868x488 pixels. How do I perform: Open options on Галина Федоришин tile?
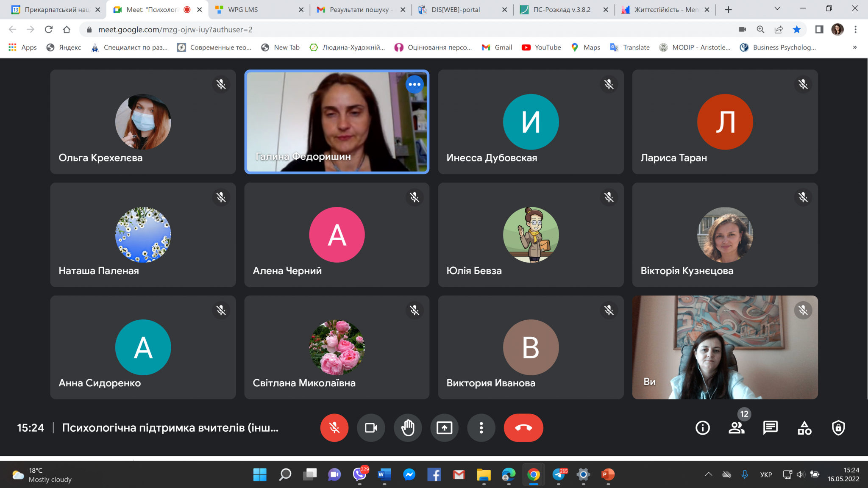(x=414, y=84)
